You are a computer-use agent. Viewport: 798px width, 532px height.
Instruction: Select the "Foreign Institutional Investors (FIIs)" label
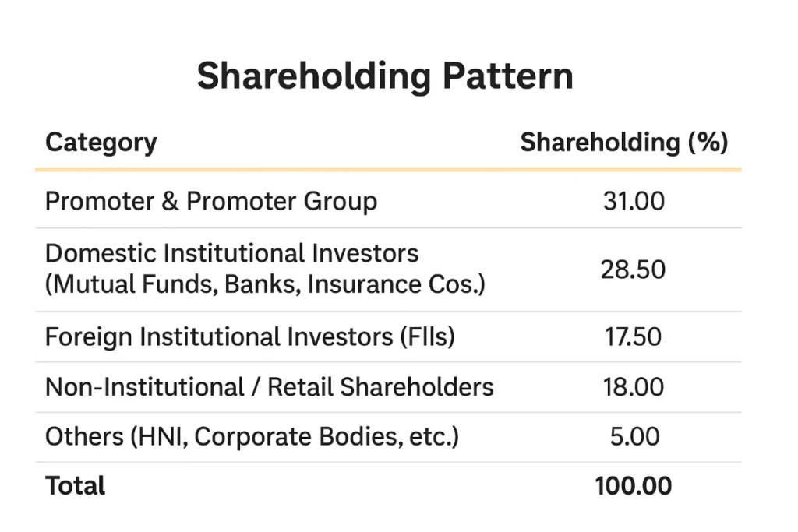click(x=250, y=336)
